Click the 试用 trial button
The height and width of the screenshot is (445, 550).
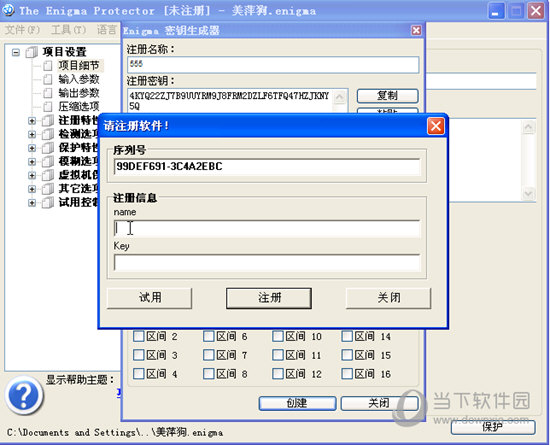click(149, 298)
